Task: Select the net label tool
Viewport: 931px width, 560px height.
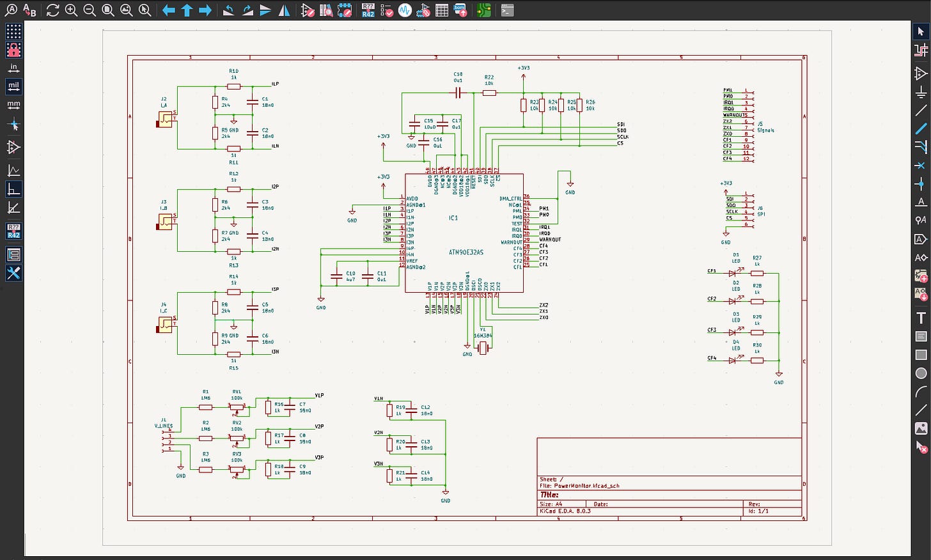Action: pos(921,202)
